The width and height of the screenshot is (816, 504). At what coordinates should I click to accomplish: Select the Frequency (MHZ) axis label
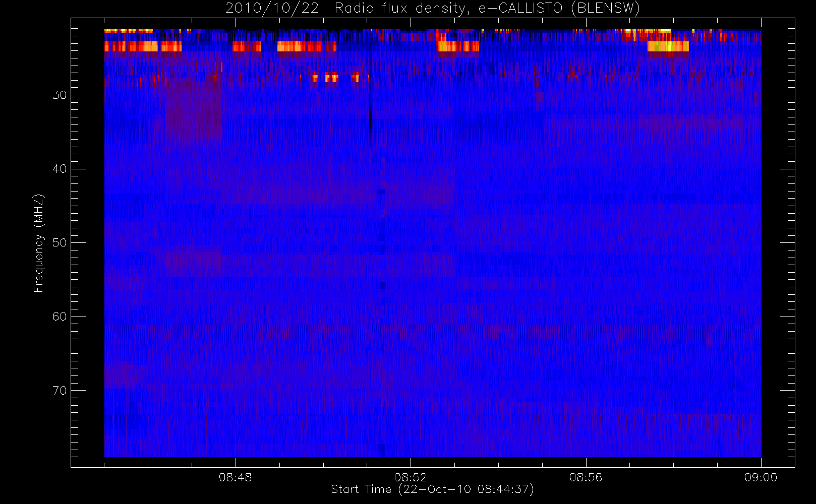(38, 243)
